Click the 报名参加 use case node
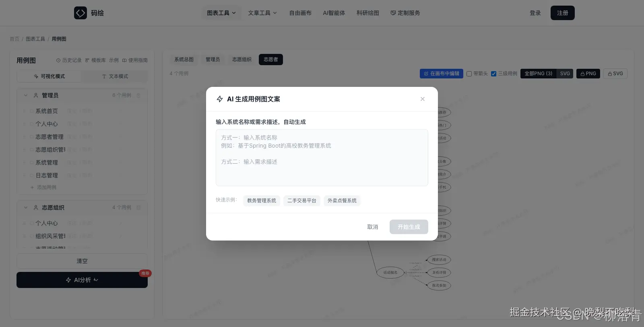Screen dimensions: 644x327 (x=439, y=286)
